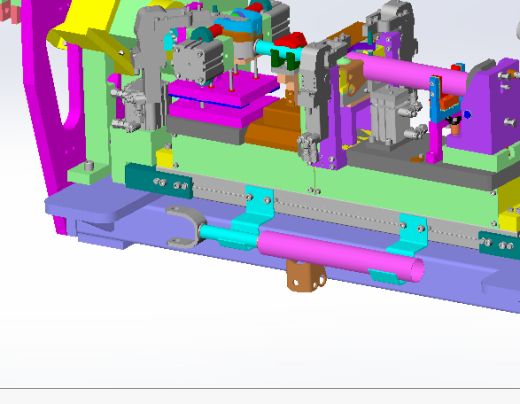Select the long magenta cylinder under the base

click(x=340, y=256)
